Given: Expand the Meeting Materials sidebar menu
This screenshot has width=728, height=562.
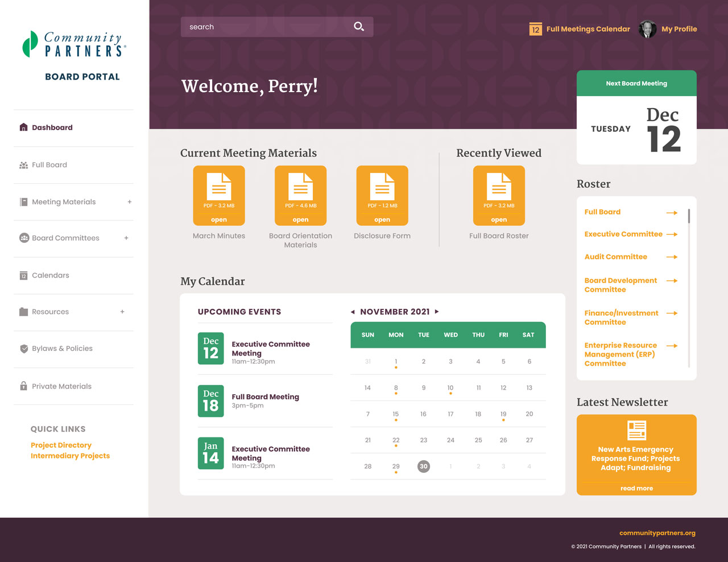Looking at the screenshot, I should pyautogui.click(x=130, y=202).
